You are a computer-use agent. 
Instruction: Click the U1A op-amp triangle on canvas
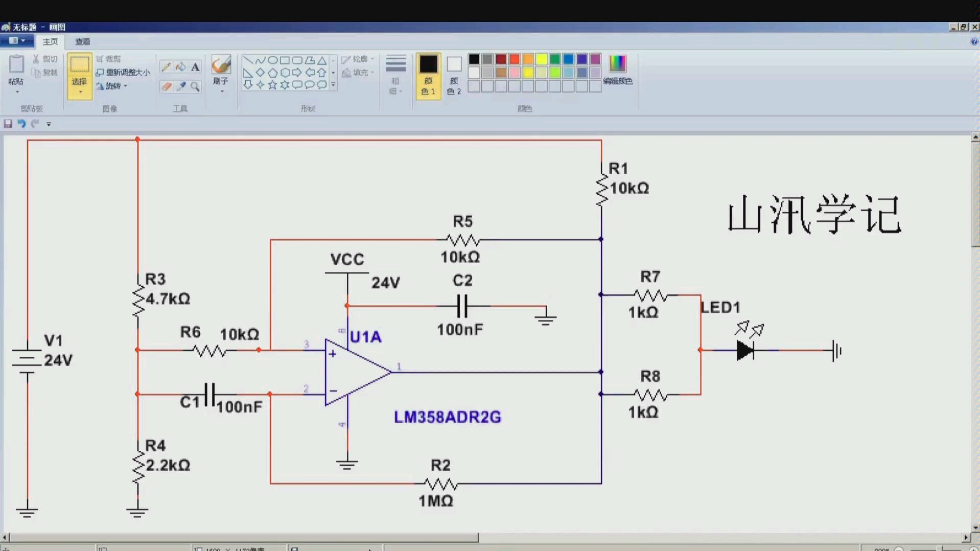pos(358,372)
